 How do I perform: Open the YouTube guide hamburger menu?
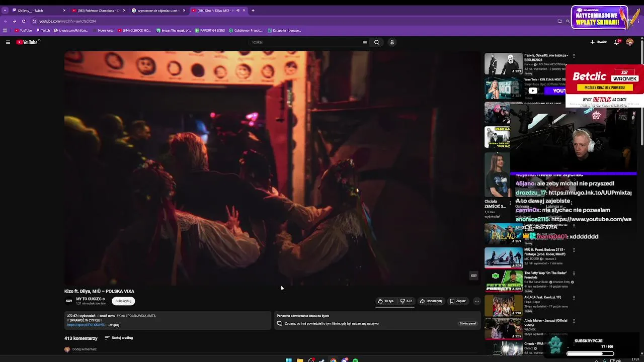(x=8, y=42)
